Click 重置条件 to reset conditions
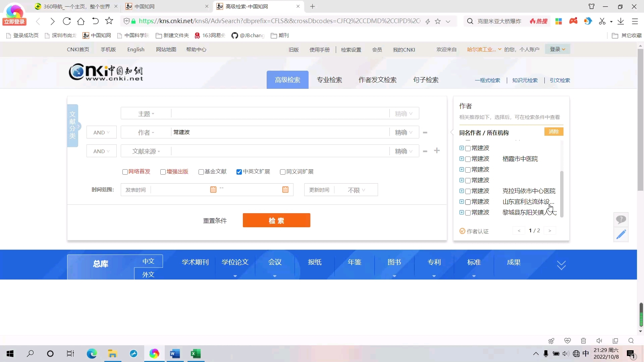The image size is (644, 362). click(x=215, y=221)
